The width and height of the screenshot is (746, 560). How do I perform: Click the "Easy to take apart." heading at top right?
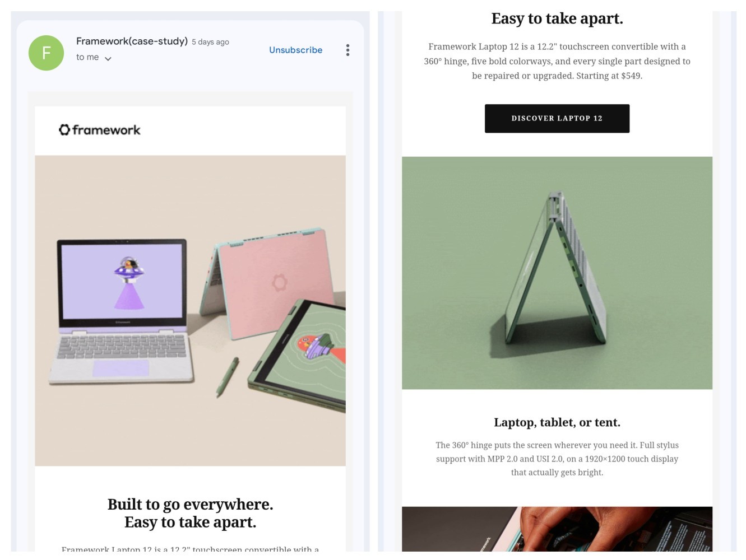coord(557,18)
